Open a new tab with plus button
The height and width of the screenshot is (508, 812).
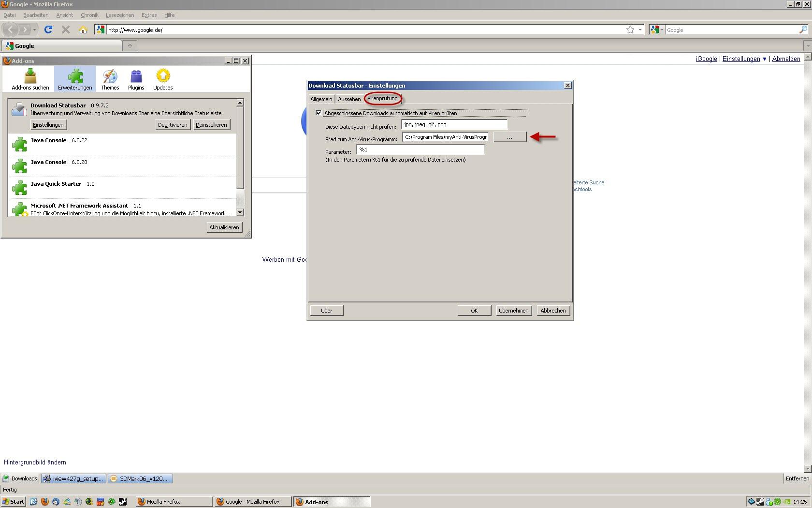click(x=130, y=46)
